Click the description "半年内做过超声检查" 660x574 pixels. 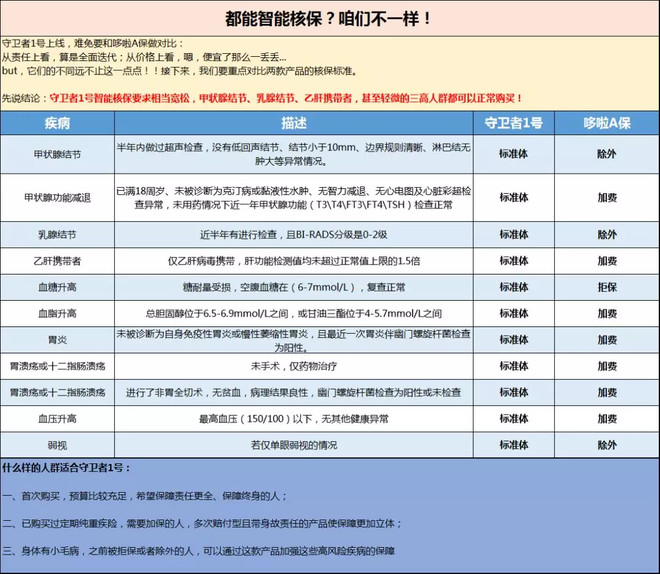click(293, 154)
